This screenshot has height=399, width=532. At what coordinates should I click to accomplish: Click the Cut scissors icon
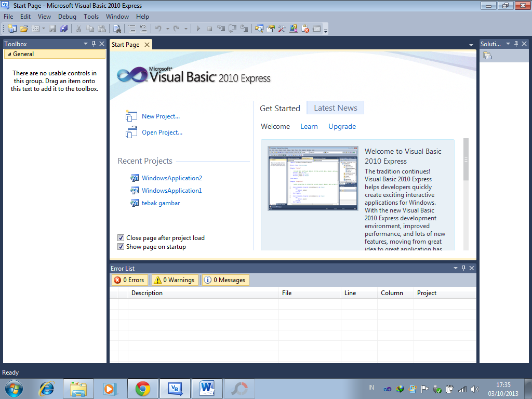click(x=79, y=29)
